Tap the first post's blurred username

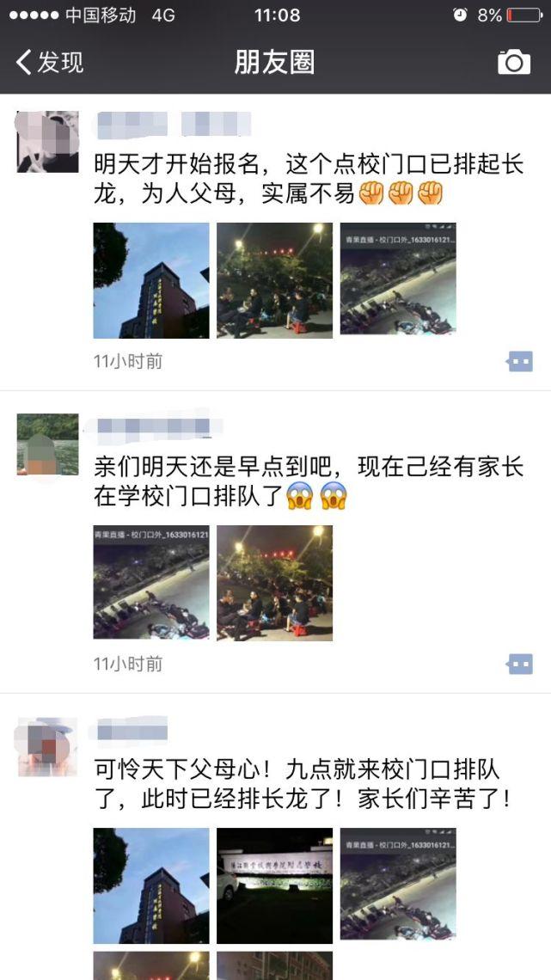coord(173,125)
